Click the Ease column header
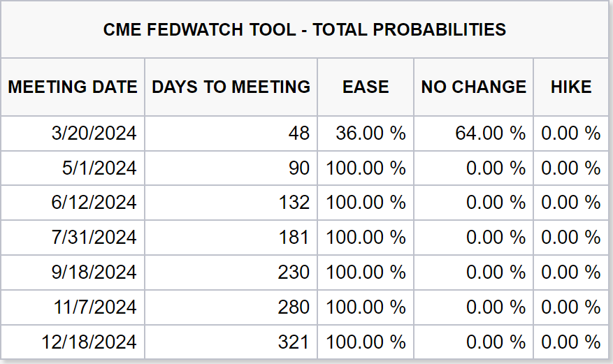Screen dimensions: 613x364 click(x=366, y=87)
